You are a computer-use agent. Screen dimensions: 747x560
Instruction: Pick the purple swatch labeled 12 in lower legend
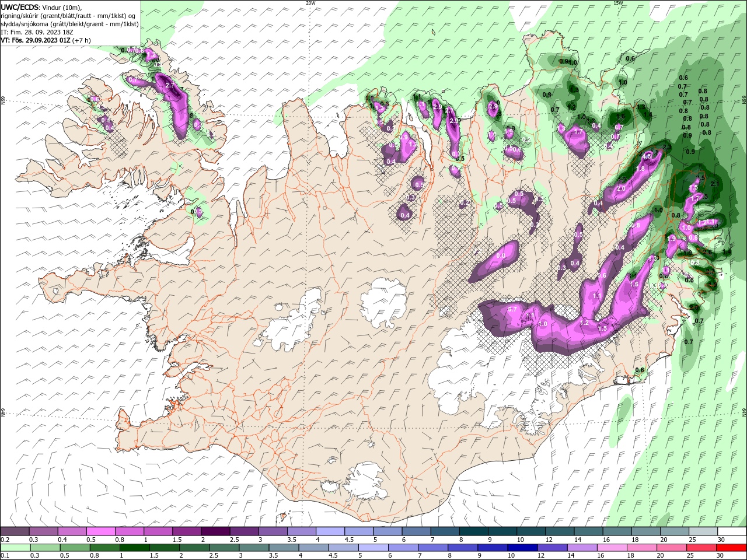pyautogui.click(x=551, y=548)
